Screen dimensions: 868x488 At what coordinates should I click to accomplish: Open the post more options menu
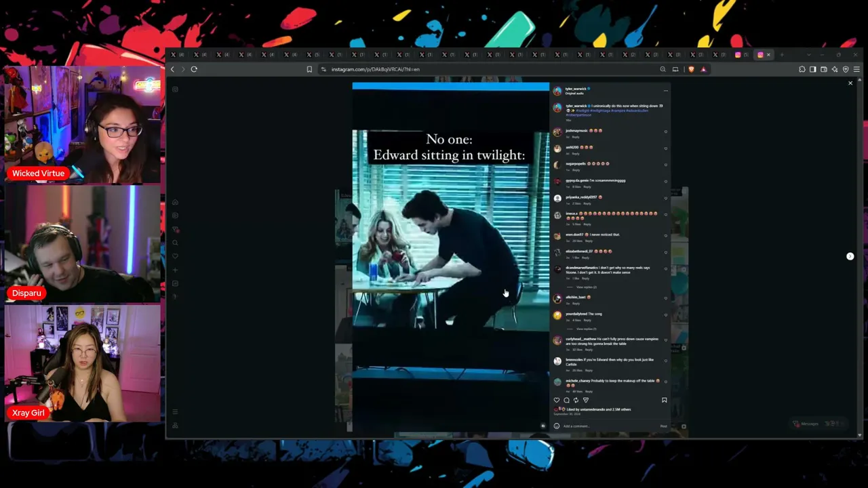[x=665, y=90]
